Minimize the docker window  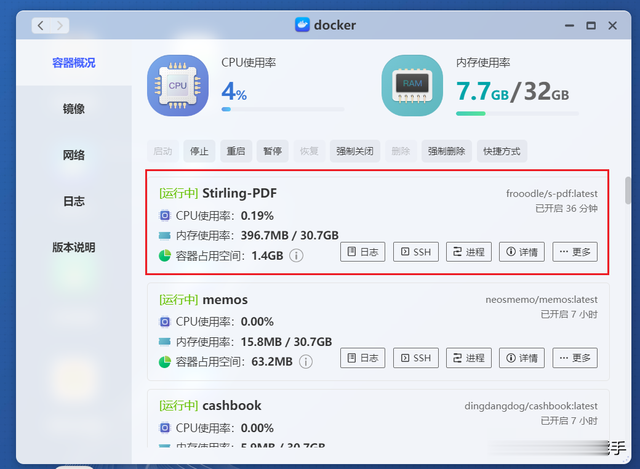click(569, 26)
